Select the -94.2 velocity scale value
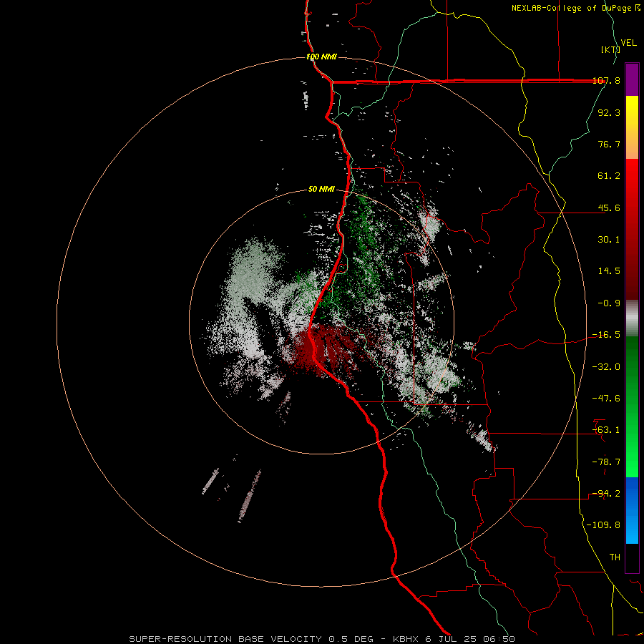Screen dimensions: 644x644 click(606, 494)
